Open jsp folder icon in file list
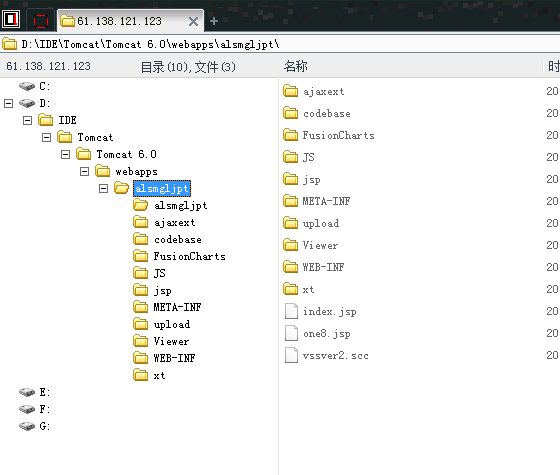The image size is (560, 475). (291, 179)
